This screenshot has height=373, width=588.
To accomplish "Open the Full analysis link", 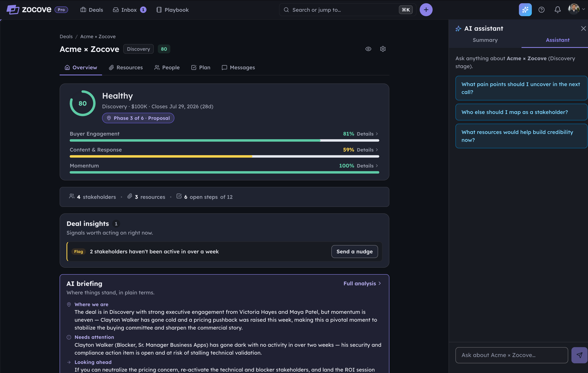I will pyautogui.click(x=362, y=283).
